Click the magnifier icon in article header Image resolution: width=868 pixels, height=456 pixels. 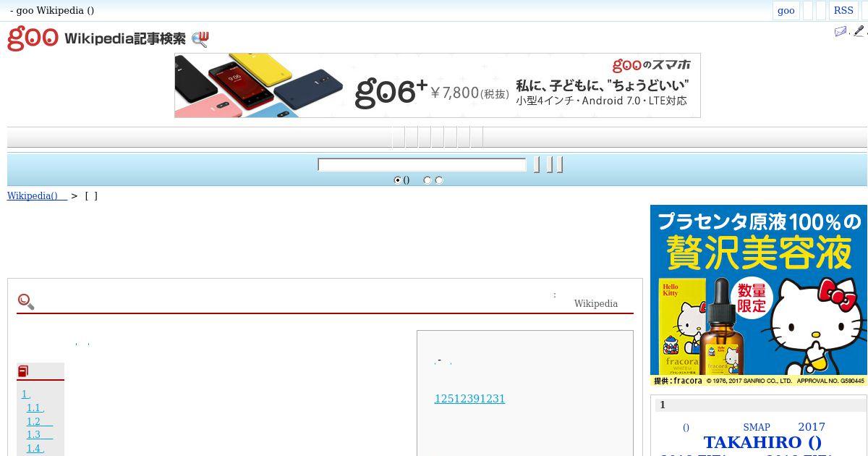[26, 302]
